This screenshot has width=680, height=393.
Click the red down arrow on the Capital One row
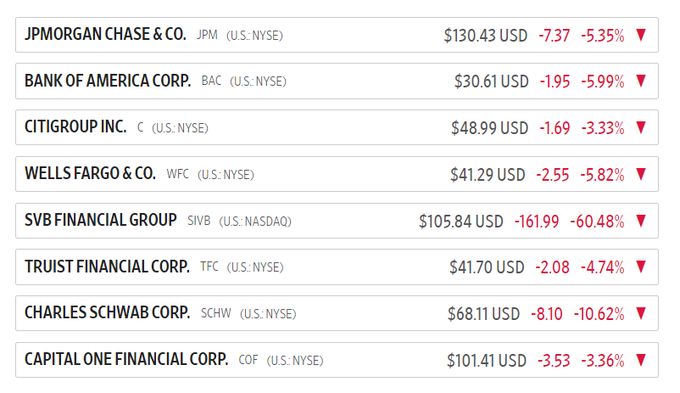click(641, 360)
